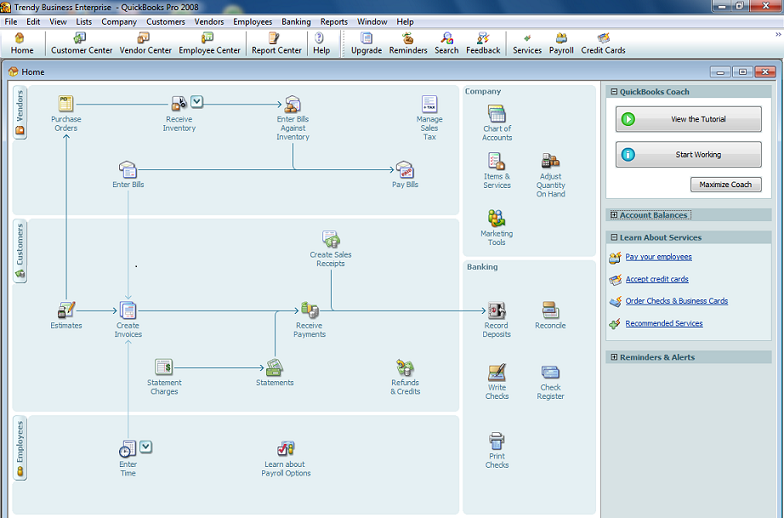Screen dimensions: 784x518
Task: Click the Home toolbar button
Action: tap(22, 44)
